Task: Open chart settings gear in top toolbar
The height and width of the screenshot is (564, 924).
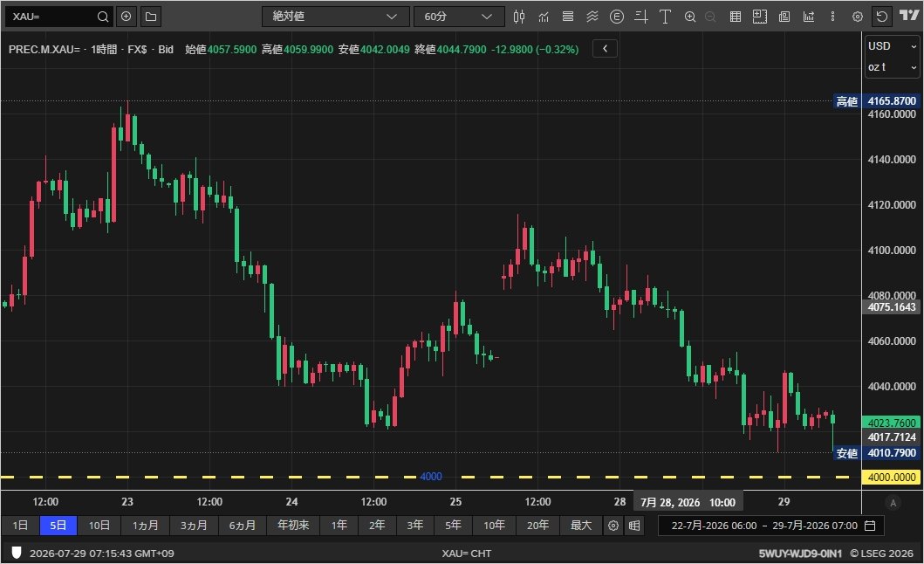Action: 858,17
